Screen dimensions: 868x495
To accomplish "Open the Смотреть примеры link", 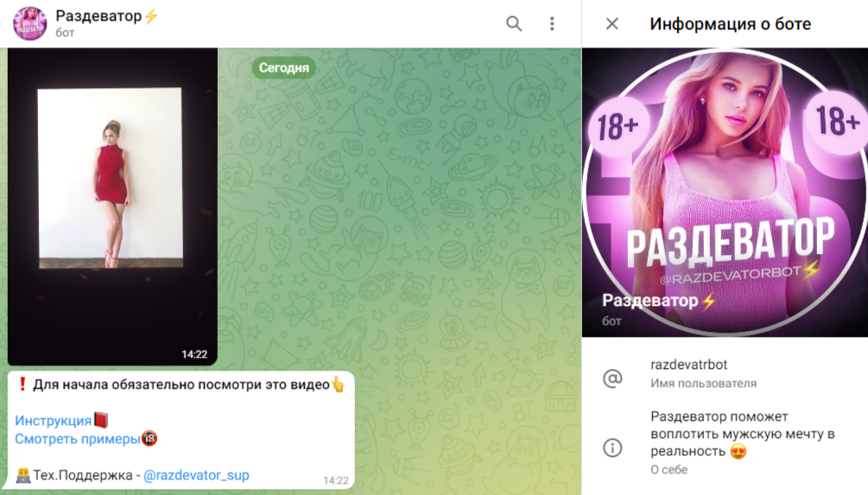I will pyautogui.click(x=78, y=439).
